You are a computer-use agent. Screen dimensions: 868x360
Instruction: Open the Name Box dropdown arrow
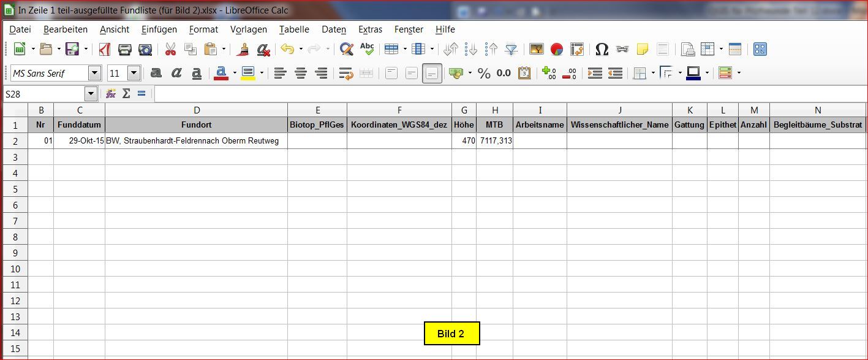point(91,94)
